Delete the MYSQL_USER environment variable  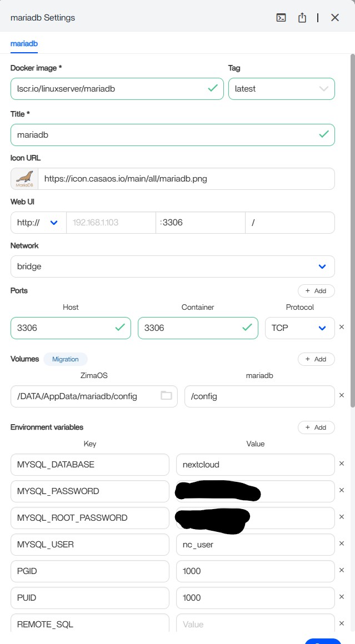click(342, 544)
